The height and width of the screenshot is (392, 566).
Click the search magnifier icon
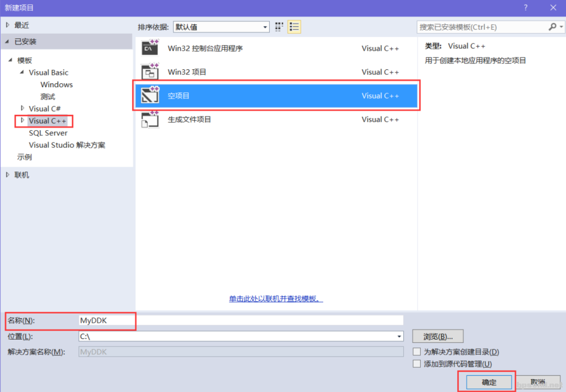click(552, 26)
